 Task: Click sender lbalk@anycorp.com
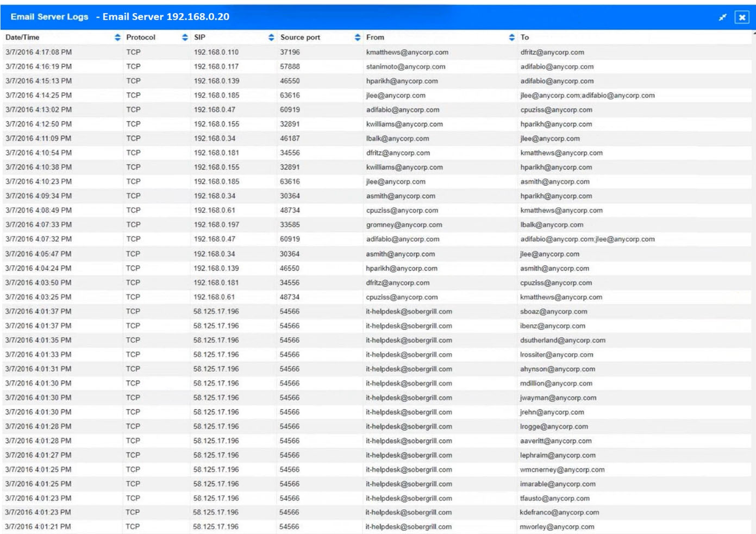coord(397,139)
